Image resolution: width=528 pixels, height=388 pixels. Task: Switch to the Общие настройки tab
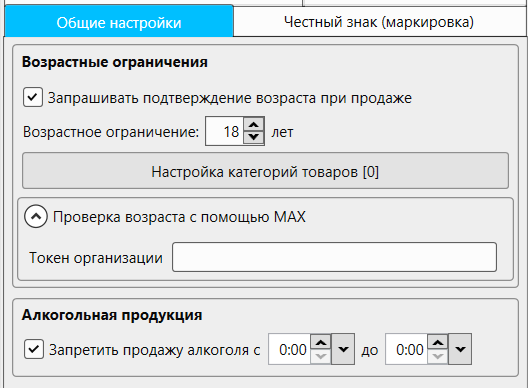pyautogui.click(x=119, y=22)
